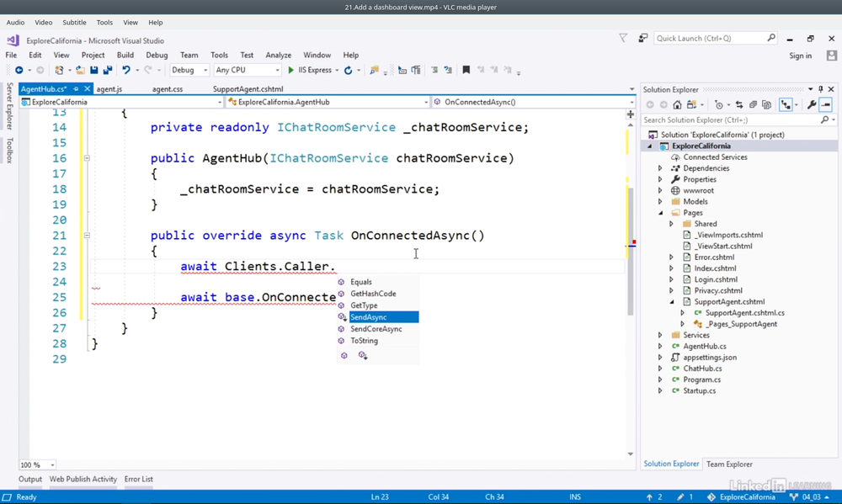Image resolution: width=842 pixels, height=504 pixels.
Task: Open Toolbox side tab
Action: click(9, 151)
